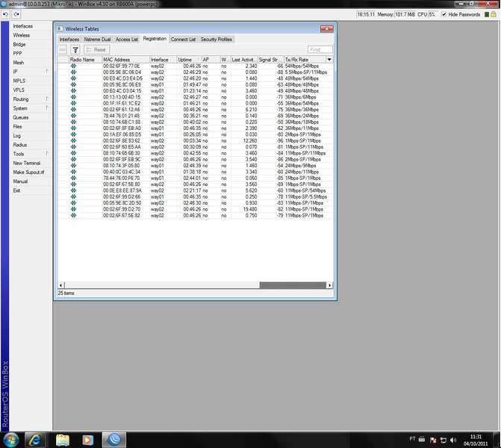
Task: Click the icon of row 00:02:6F:67:5E:82
Action: [x=73, y=215]
